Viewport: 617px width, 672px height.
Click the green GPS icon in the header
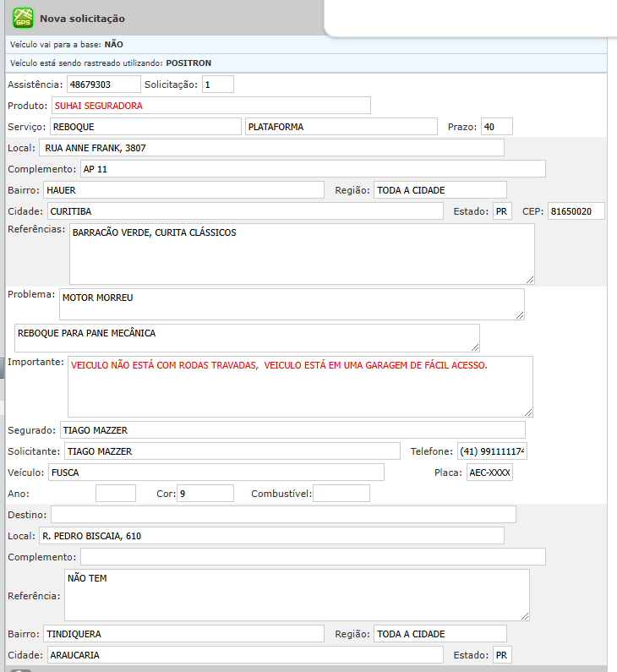pyautogui.click(x=22, y=18)
